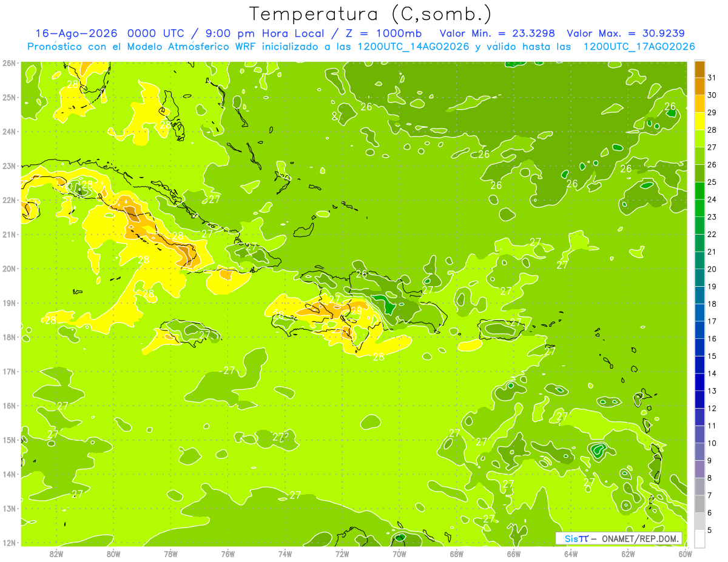Screen dimensions: 728x562
Task: Click the 12 label on the color scale
Action: (x=711, y=408)
